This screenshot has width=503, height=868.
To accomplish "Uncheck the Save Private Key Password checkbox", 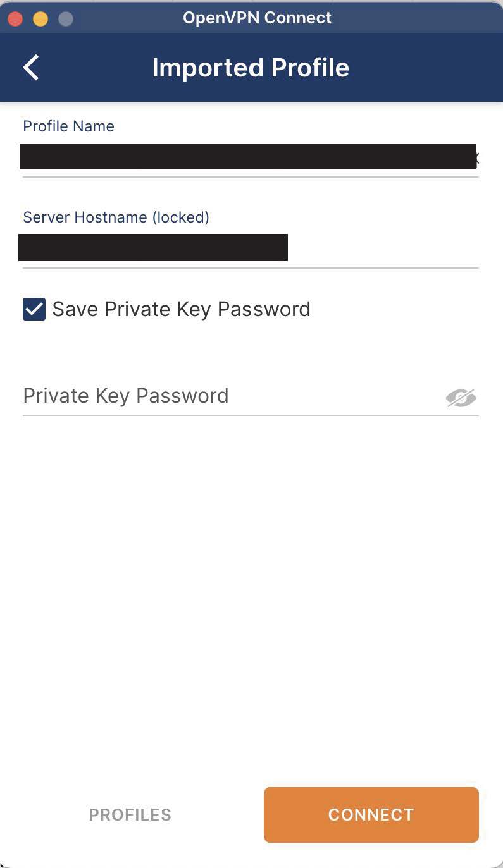I will [x=34, y=310].
